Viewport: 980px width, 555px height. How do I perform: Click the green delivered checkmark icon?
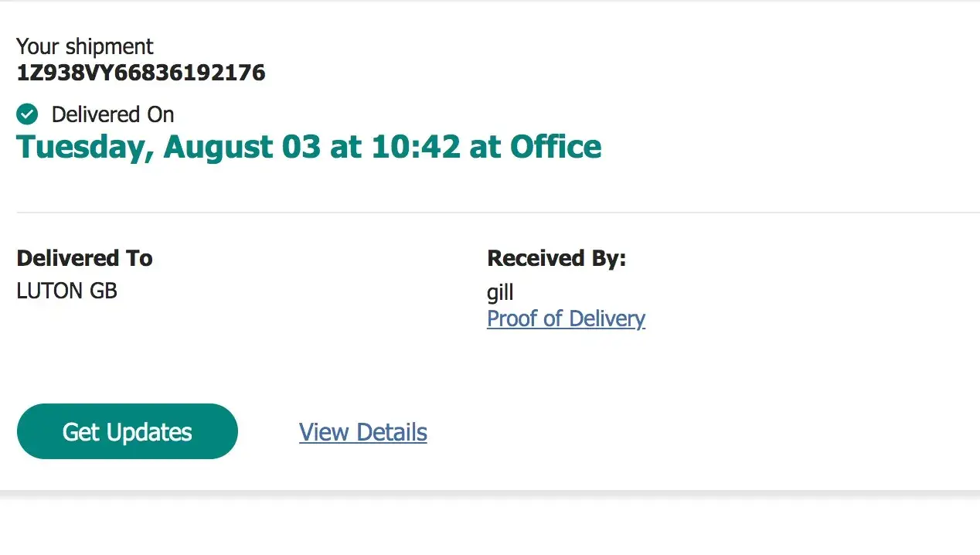point(27,114)
